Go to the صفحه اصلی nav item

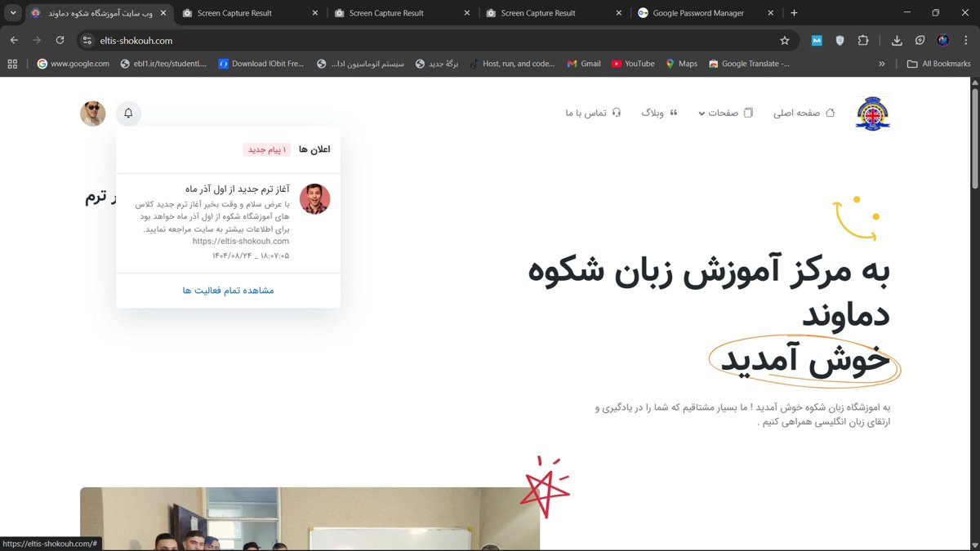[x=804, y=113]
